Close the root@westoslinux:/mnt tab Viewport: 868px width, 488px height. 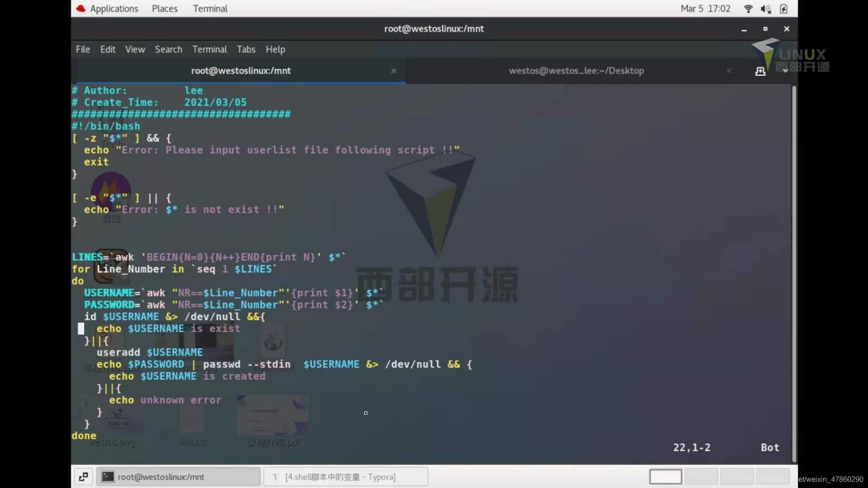[393, 70]
